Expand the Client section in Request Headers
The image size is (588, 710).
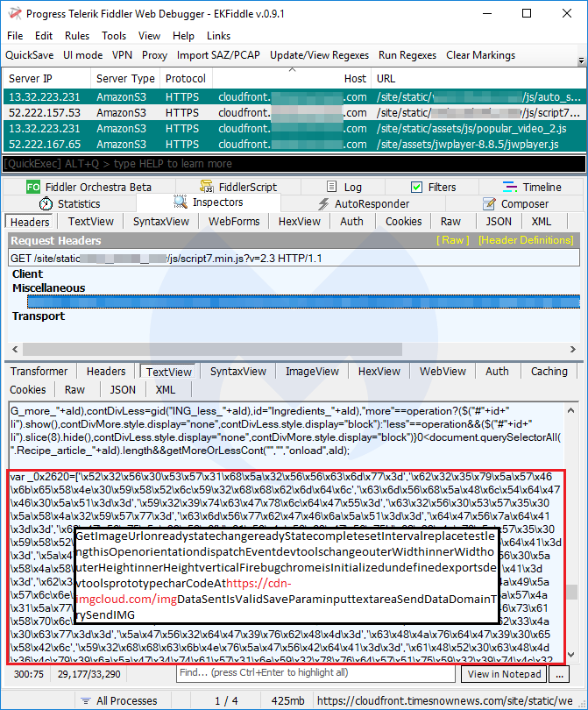(x=27, y=274)
